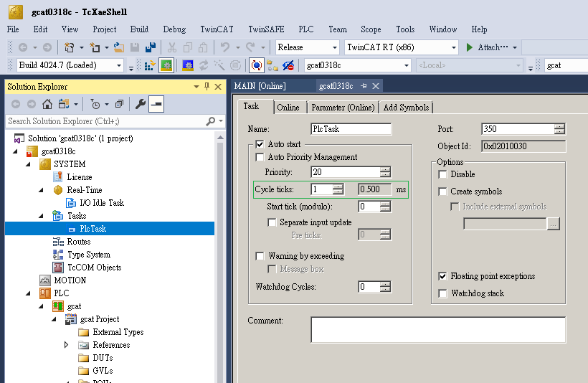
Task: Open the TwinCAT RT (x86) platform dropdown
Action: point(401,47)
